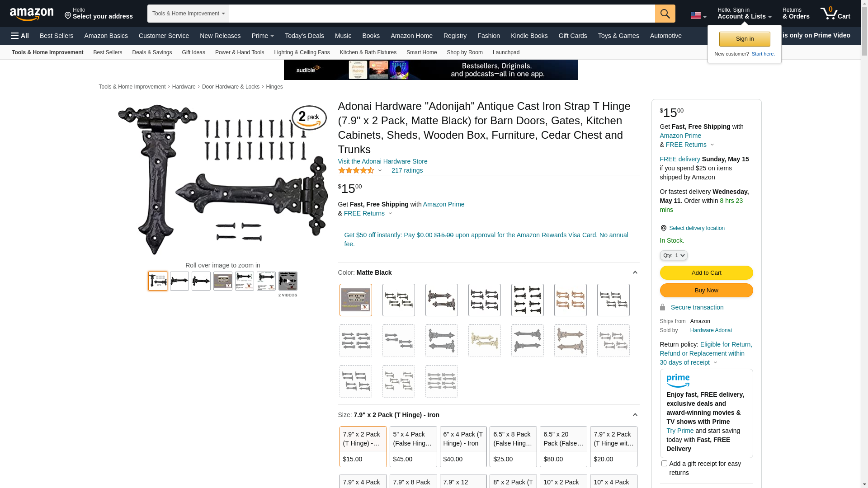Screen dimensions: 868x488
Task: Choose the country flag language selector
Action: point(698,16)
